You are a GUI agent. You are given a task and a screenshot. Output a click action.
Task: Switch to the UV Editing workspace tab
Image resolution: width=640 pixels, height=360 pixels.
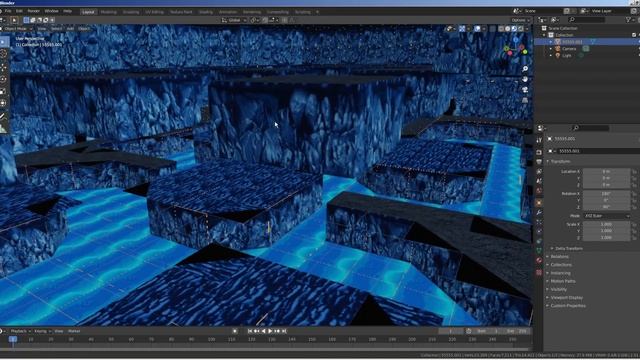point(154,12)
